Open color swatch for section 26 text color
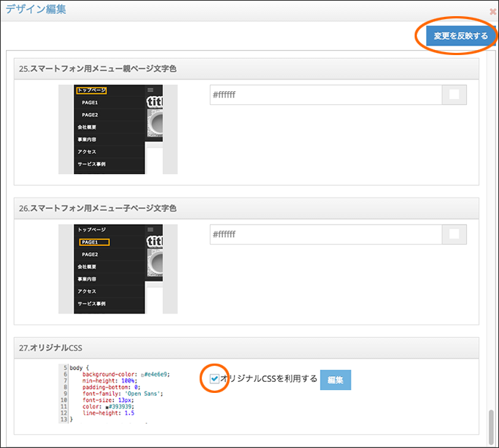499x448 pixels. pyautogui.click(x=454, y=234)
